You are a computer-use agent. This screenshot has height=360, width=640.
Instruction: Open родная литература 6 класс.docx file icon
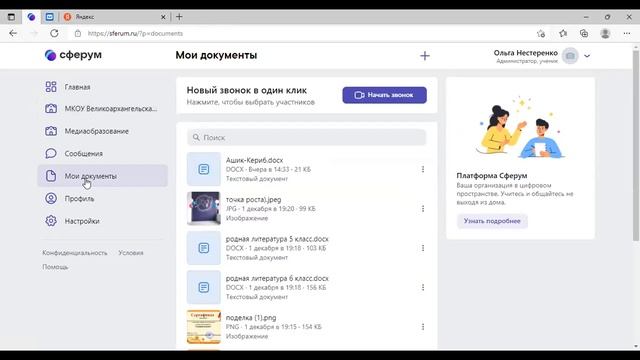[x=204, y=287]
